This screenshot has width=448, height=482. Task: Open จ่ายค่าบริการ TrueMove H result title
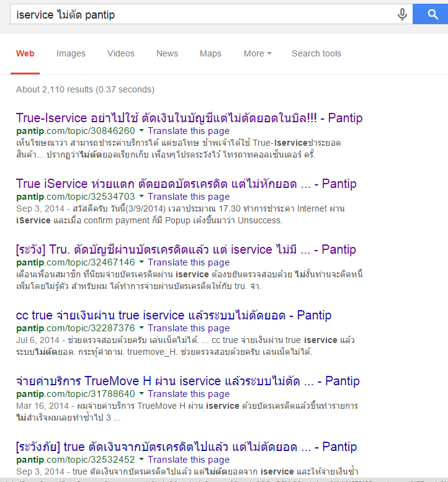(x=188, y=381)
